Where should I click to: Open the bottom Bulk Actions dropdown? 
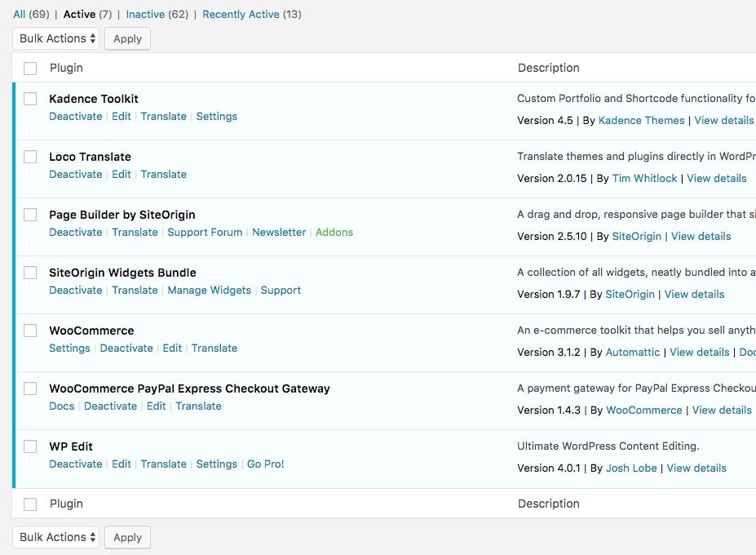pos(56,537)
